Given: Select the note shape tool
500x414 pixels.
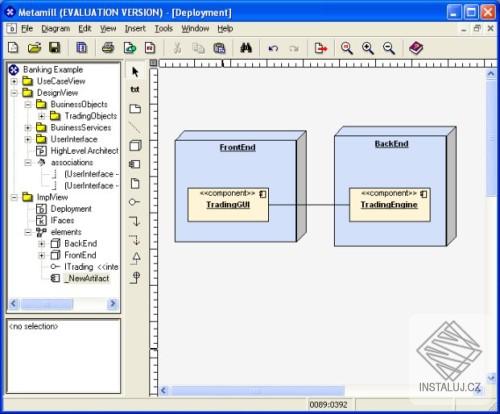Looking at the screenshot, I should click(135, 109).
